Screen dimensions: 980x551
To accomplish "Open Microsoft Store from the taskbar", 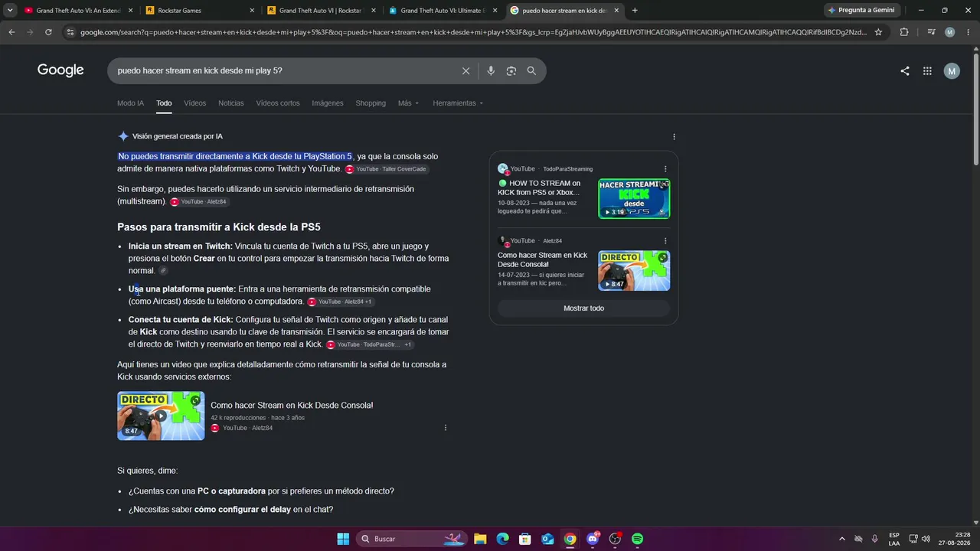I will (524, 539).
